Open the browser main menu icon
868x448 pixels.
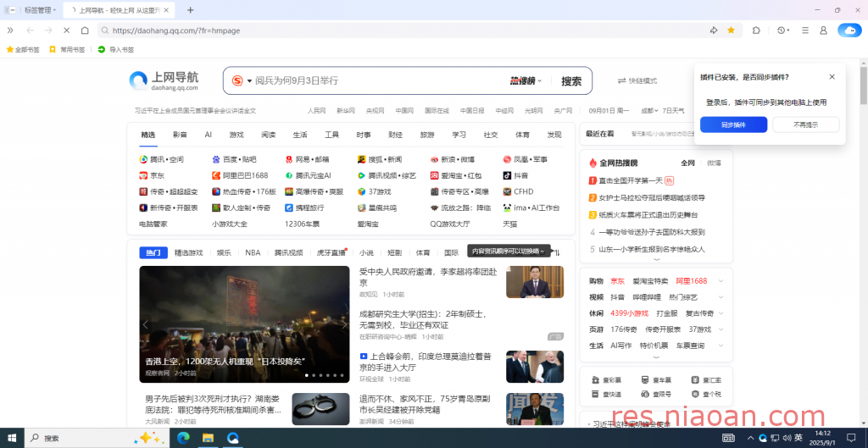coord(805,30)
